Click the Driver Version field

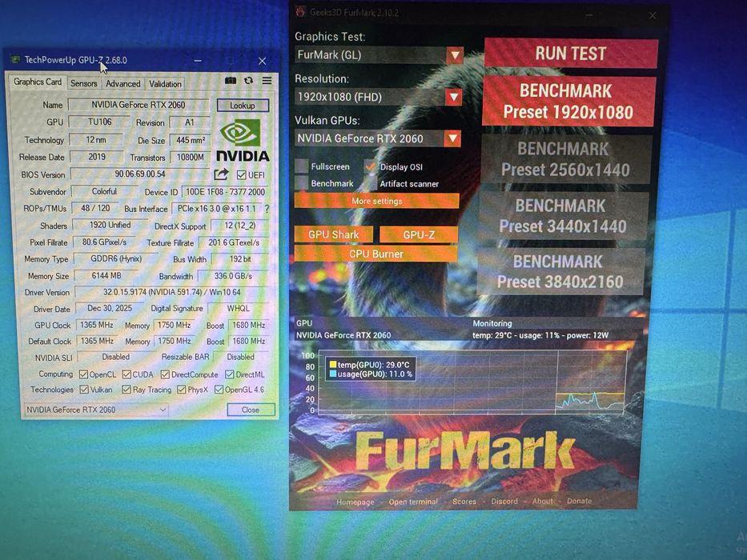click(172, 292)
